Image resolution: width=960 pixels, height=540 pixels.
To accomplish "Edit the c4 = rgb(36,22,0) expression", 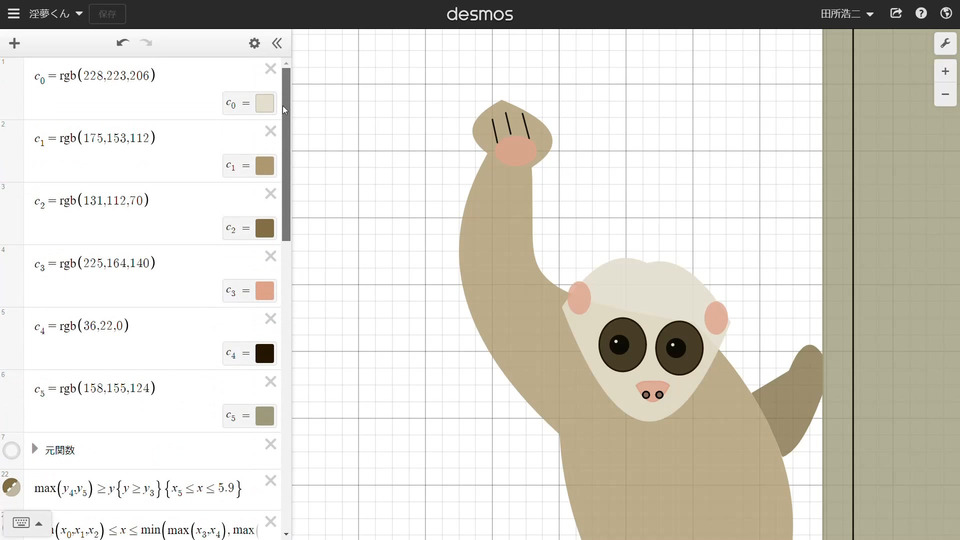I will click(81, 326).
